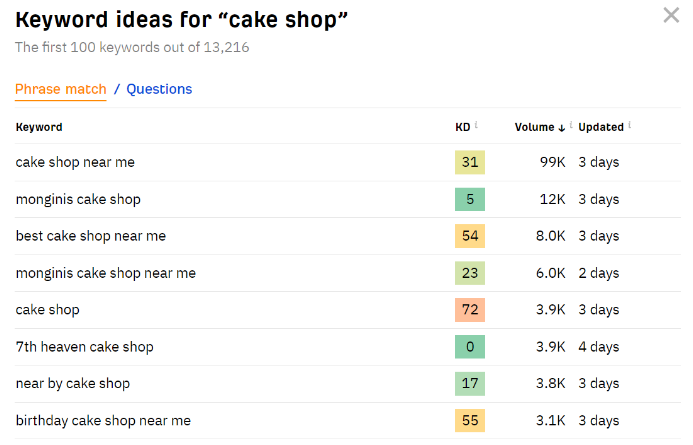Sort by the Volume column header
Viewport: 693px width, 445px height.
click(535, 127)
